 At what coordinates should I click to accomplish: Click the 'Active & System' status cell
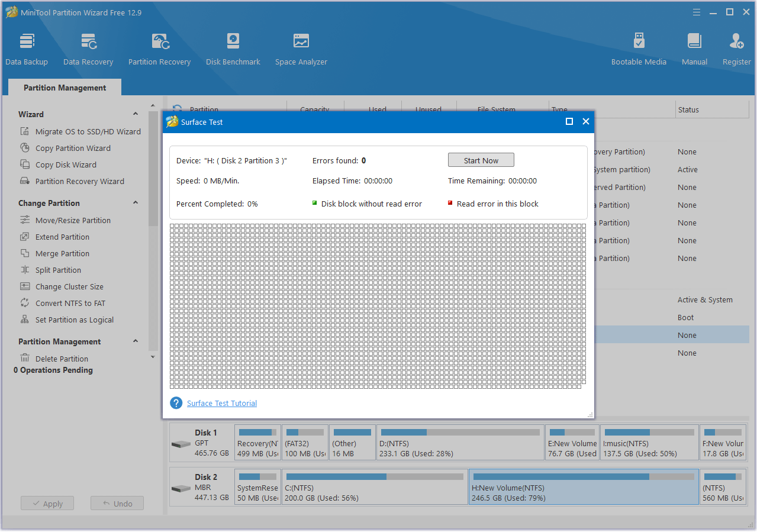click(x=705, y=299)
